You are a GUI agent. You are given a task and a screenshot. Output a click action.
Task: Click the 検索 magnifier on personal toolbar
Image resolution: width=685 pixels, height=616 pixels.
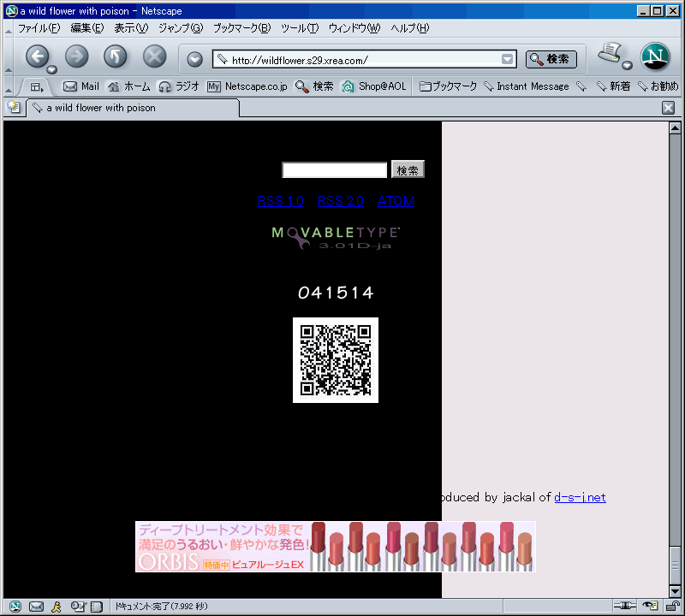coord(314,86)
